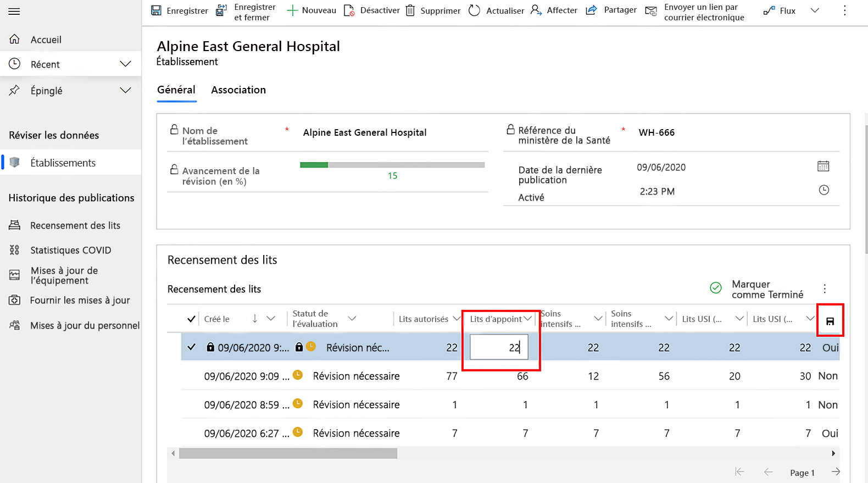Refresh with the Actualiser button
The height and width of the screenshot is (483, 868).
496,10
